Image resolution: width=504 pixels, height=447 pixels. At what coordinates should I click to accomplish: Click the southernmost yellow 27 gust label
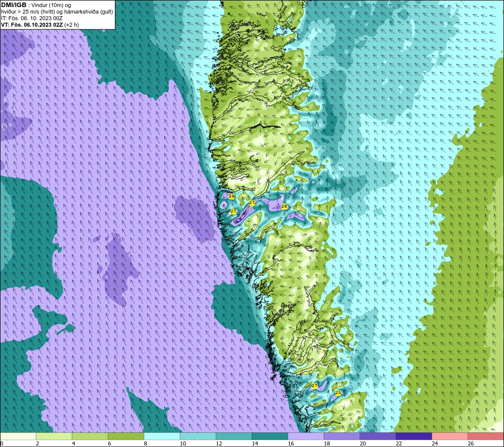click(314, 386)
